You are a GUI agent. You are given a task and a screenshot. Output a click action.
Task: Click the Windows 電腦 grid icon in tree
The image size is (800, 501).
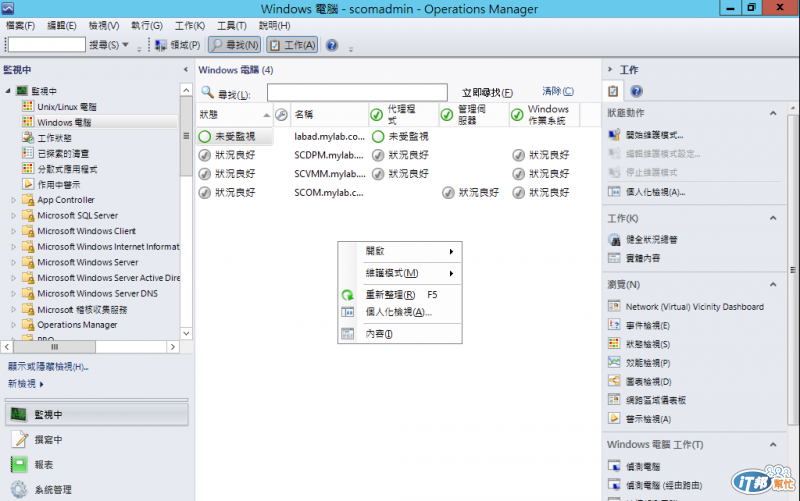click(28, 122)
